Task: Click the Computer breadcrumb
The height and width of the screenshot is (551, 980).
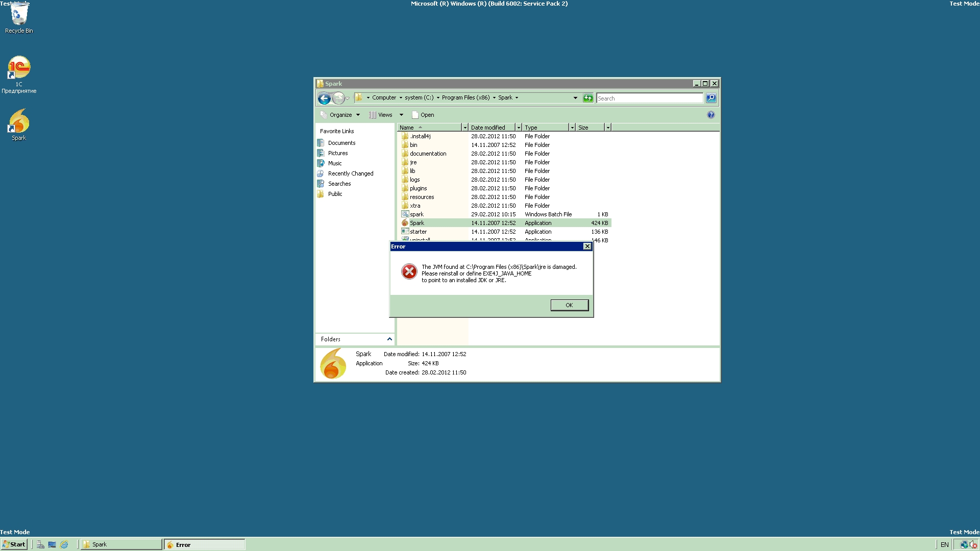Action: coord(384,97)
